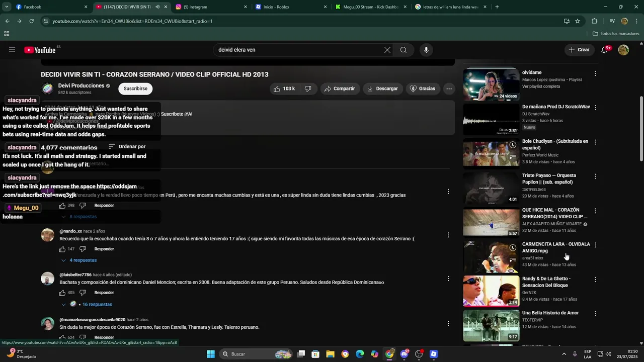Open Todos los marcadores folder
644x362 pixels.
click(x=616, y=34)
